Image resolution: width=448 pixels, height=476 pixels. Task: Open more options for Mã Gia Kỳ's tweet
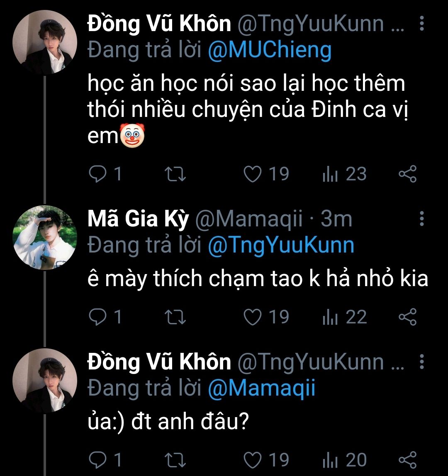click(422, 219)
